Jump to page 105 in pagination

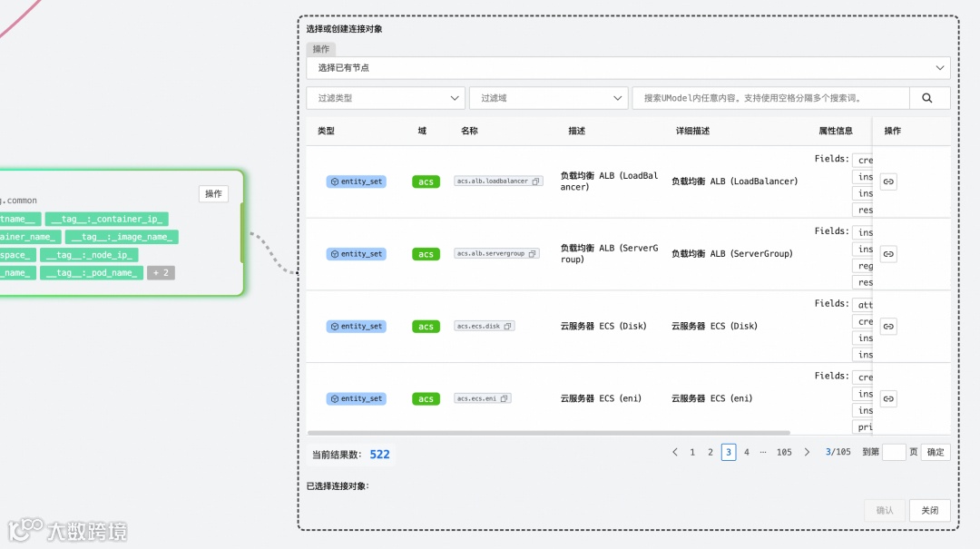point(784,452)
